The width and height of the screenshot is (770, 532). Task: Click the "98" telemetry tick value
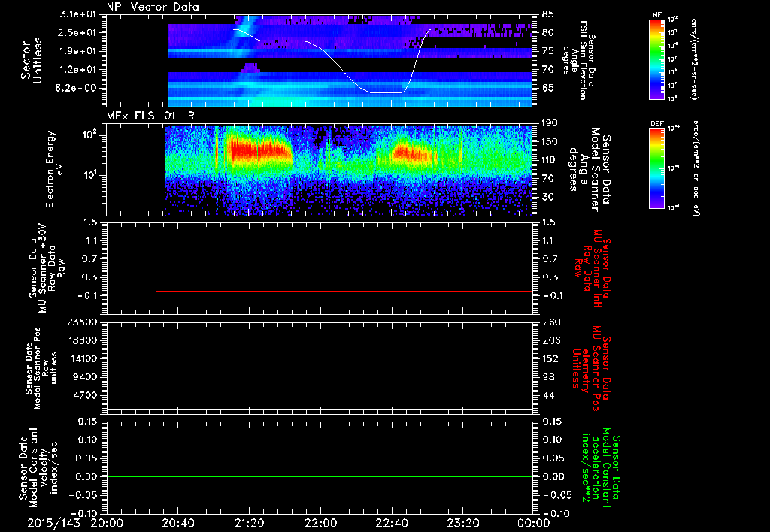pyautogui.click(x=548, y=377)
